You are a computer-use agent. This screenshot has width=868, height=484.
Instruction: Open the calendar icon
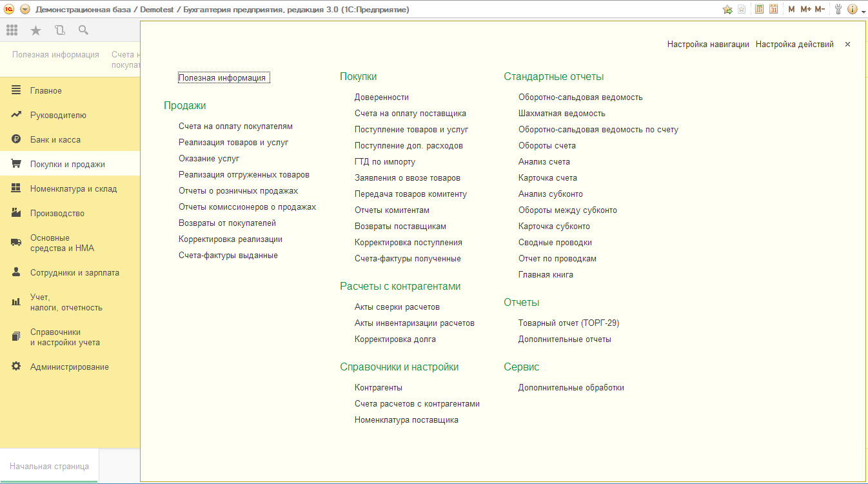point(774,9)
